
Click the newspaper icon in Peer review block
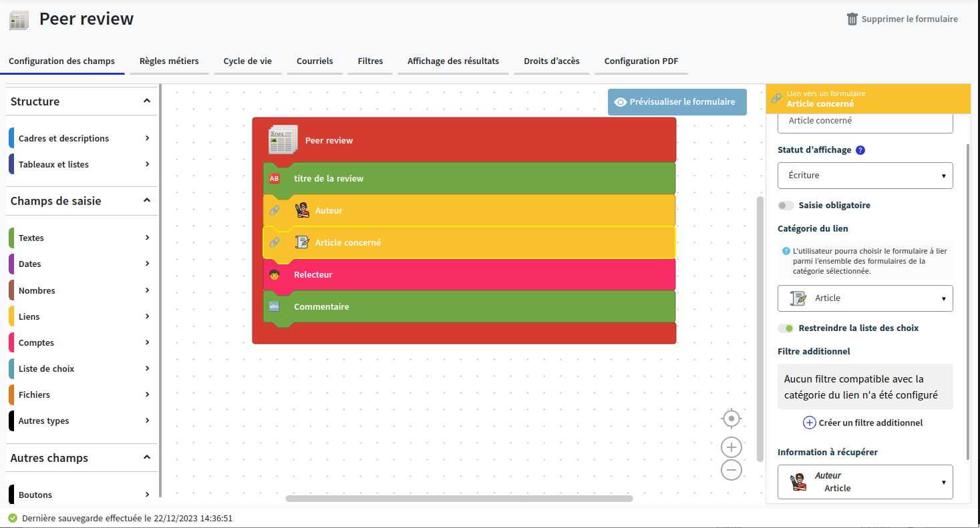(x=283, y=140)
